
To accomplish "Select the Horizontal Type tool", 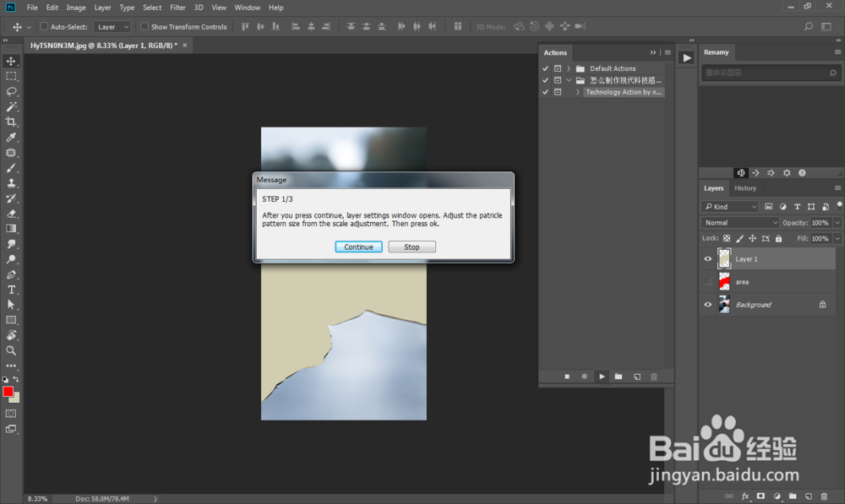I will pos(11,290).
